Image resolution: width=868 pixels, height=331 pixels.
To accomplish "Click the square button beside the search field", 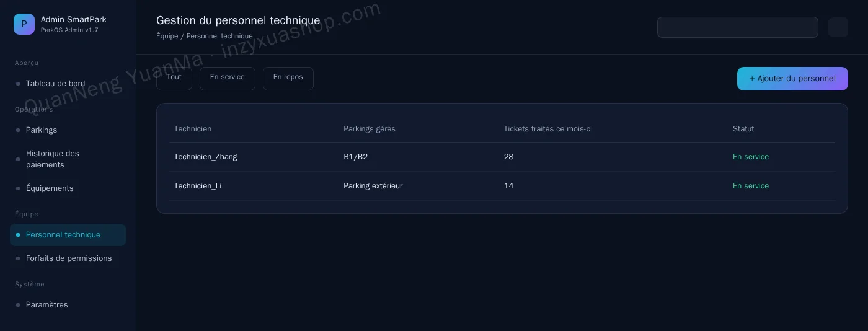I will (x=838, y=27).
